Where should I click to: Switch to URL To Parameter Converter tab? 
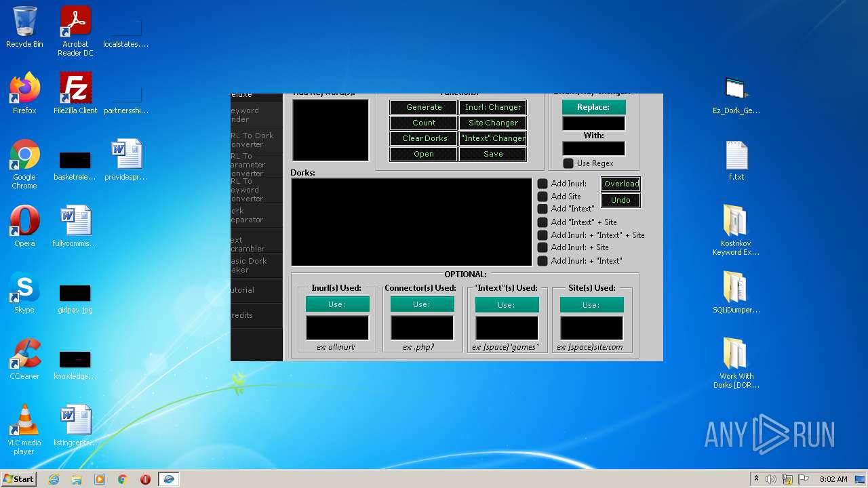click(256, 165)
